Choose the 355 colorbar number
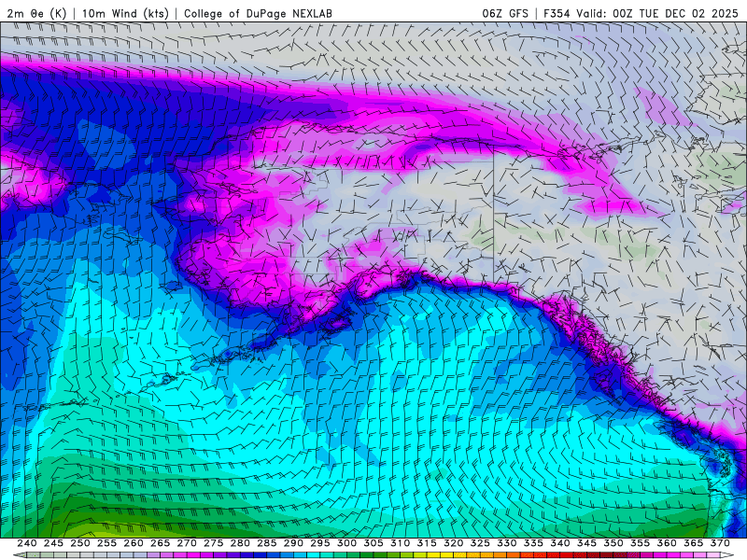The width and height of the screenshot is (747, 560). click(641, 543)
